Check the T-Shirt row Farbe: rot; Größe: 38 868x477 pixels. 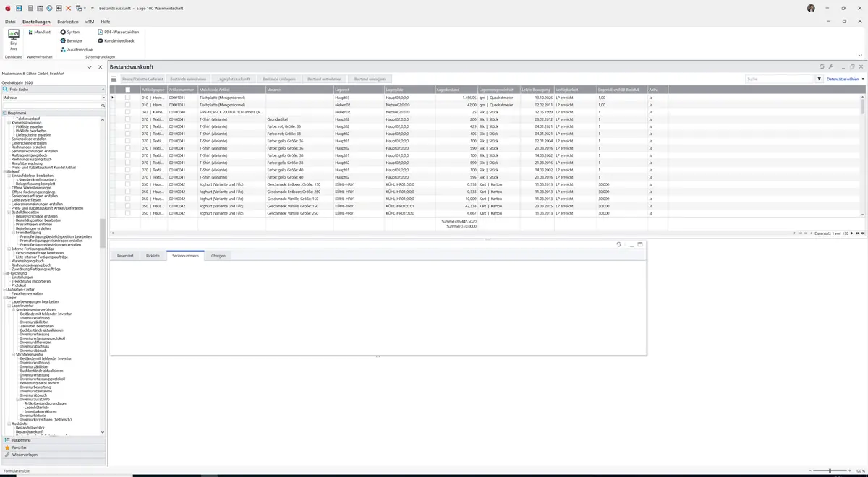(128, 134)
